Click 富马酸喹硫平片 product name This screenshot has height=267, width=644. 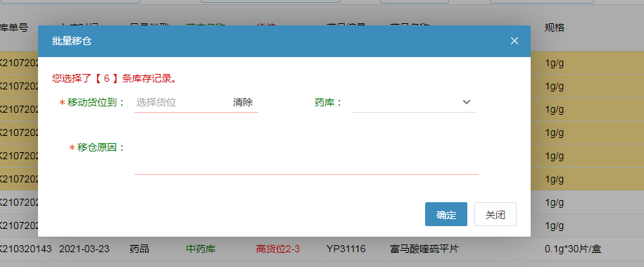[424, 249]
